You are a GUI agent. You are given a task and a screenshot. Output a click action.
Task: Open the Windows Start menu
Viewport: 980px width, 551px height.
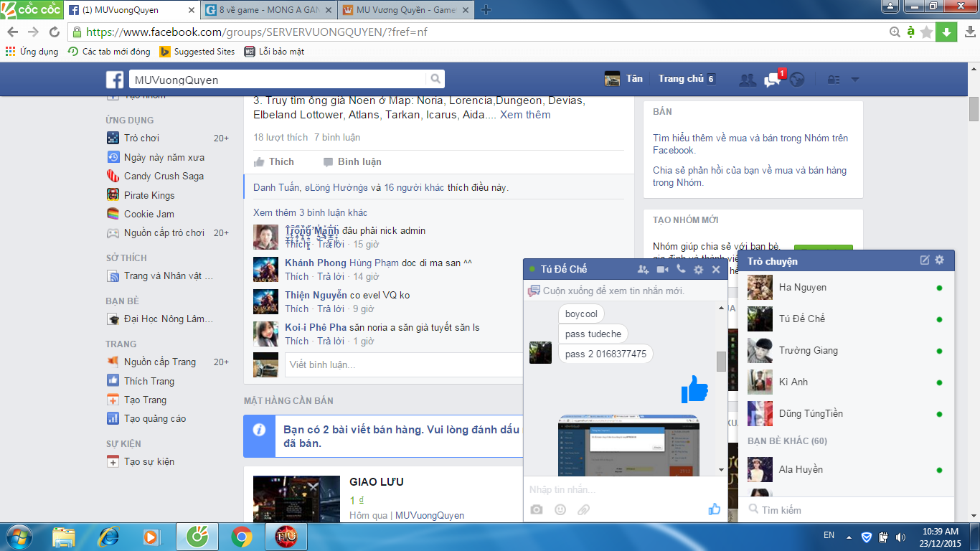(x=19, y=536)
